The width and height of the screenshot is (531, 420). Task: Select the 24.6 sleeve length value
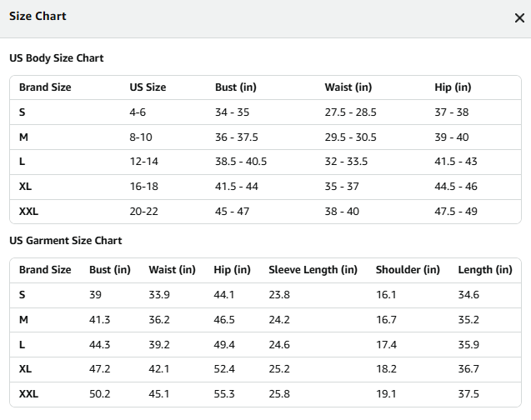click(x=279, y=345)
